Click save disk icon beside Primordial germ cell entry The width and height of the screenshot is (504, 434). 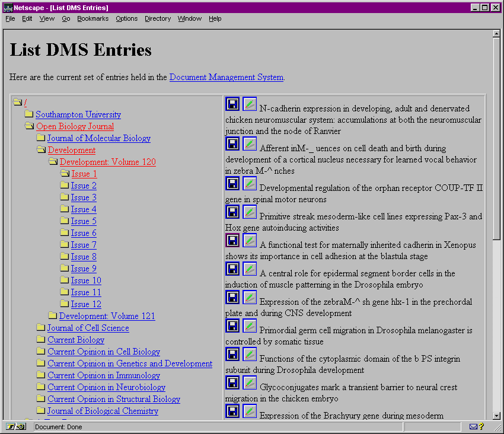point(232,325)
